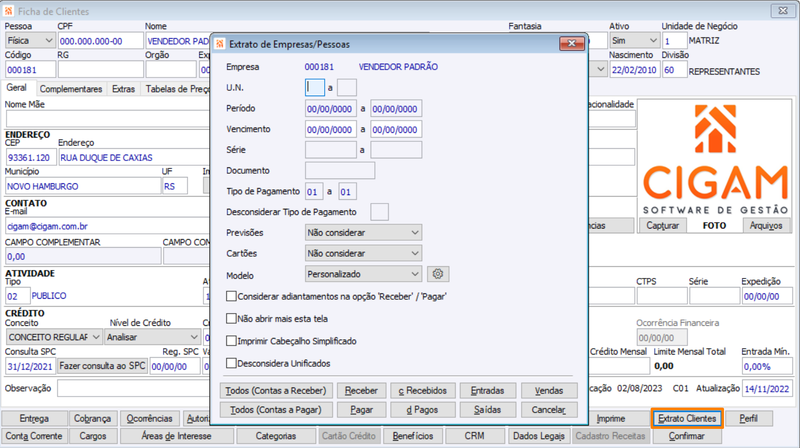Check 'Considerar adiantamentos na opção Receber/Pagar'

(231, 296)
